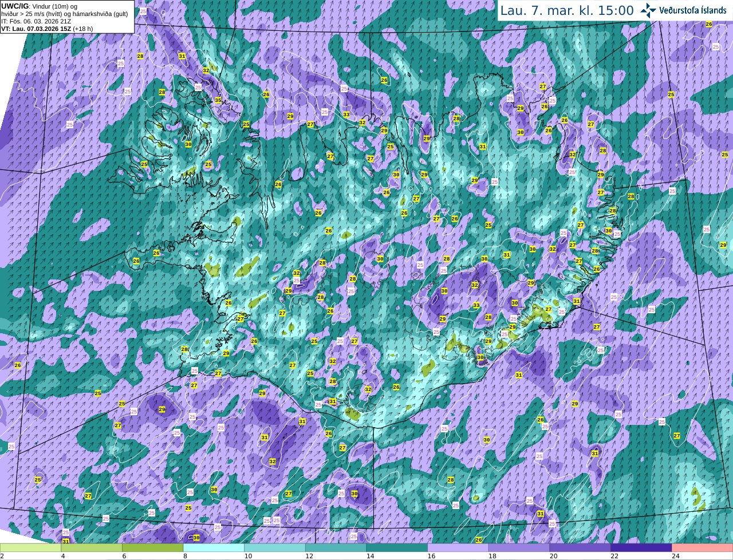Click the color scale tick label 4
733x560 pixels.
point(63,557)
